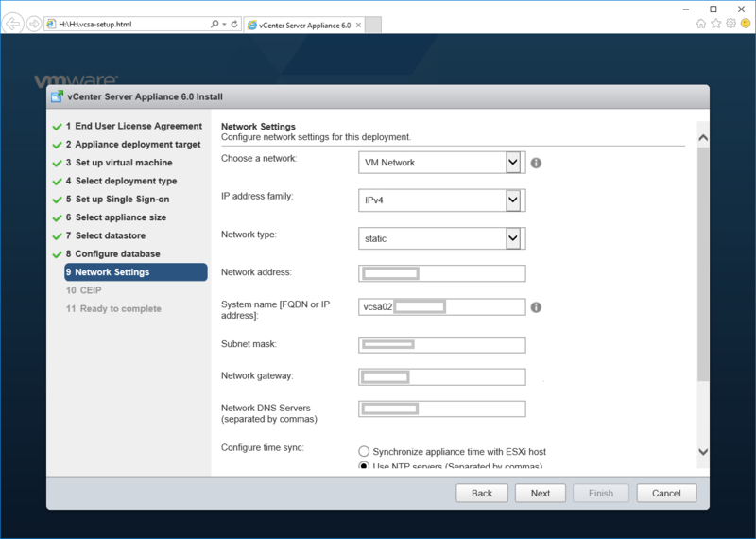
Task: Maximize the browser window
Action: click(x=713, y=9)
